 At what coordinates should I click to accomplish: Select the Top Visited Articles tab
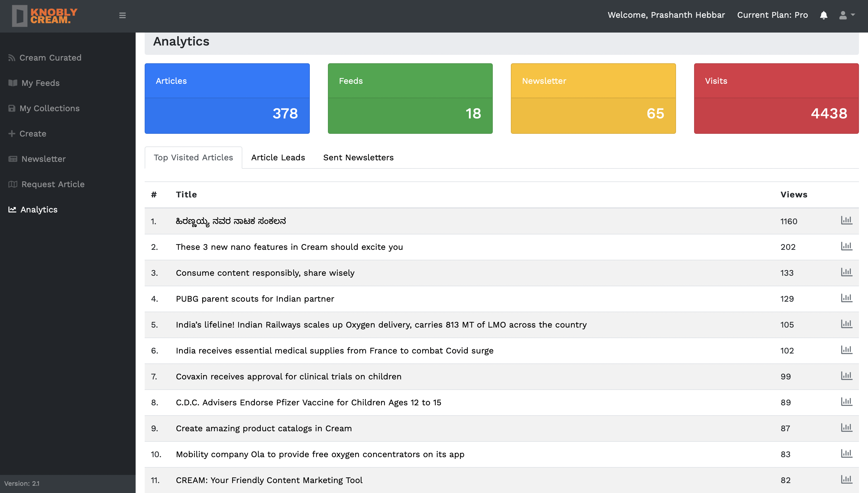click(193, 157)
